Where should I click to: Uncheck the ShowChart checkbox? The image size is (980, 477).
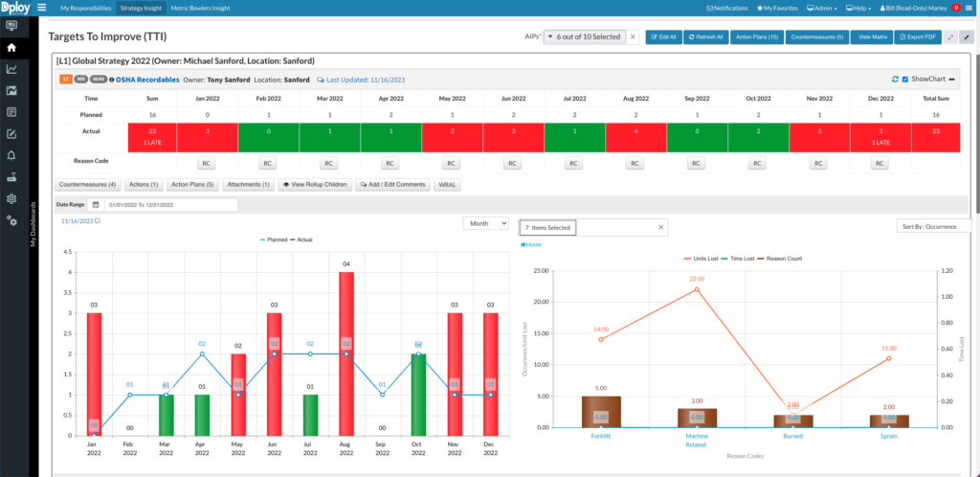pyautogui.click(x=905, y=79)
